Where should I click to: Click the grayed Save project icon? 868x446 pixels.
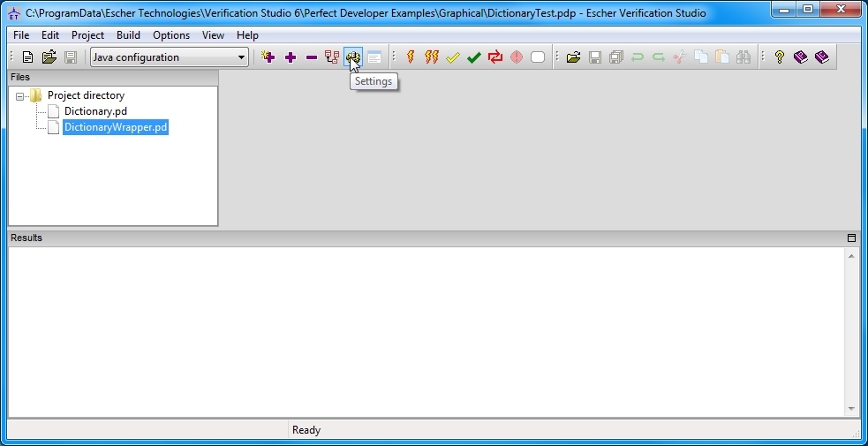(71, 57)
